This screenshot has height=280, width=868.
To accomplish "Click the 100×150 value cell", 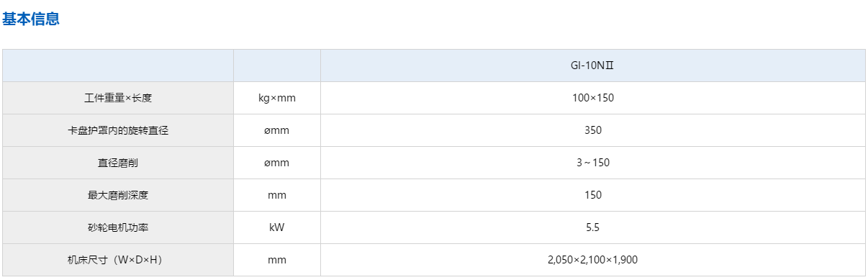I will [x=593, y=98].
